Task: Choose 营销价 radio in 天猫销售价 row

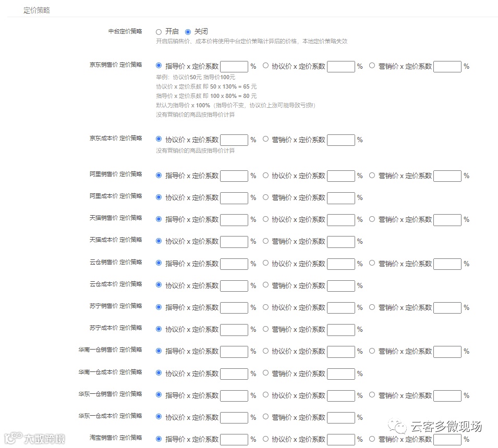Action: click(372, 219)
